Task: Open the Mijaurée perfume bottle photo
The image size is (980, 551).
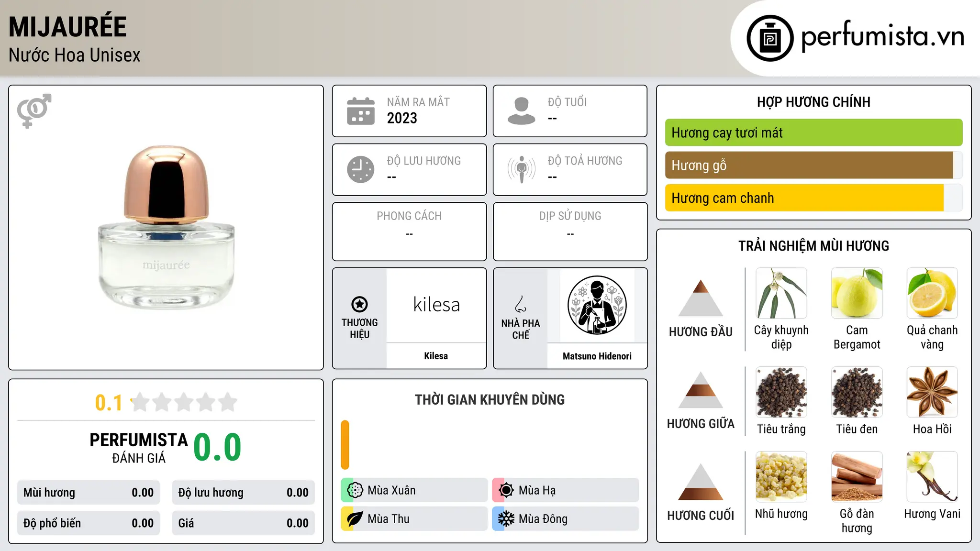Action: 166,227
